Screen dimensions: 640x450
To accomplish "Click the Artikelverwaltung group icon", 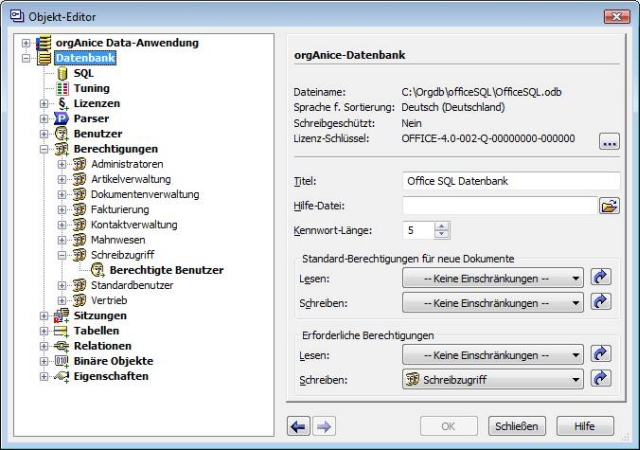I will pos(80,179).
